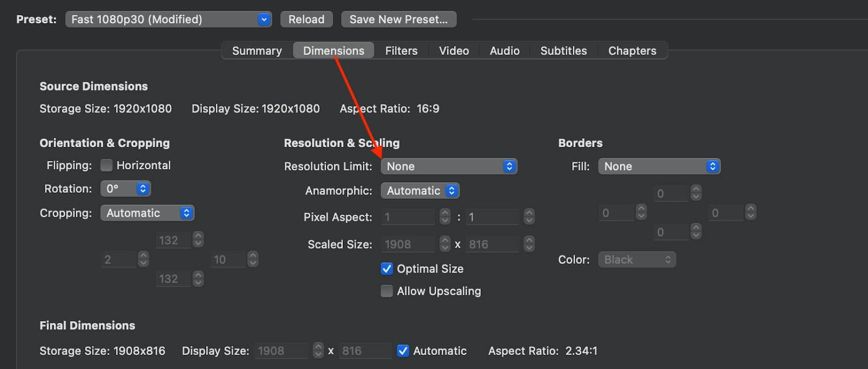868x369 pixels.
Task: Open the Preset dropdown menu
Action: 168,20
